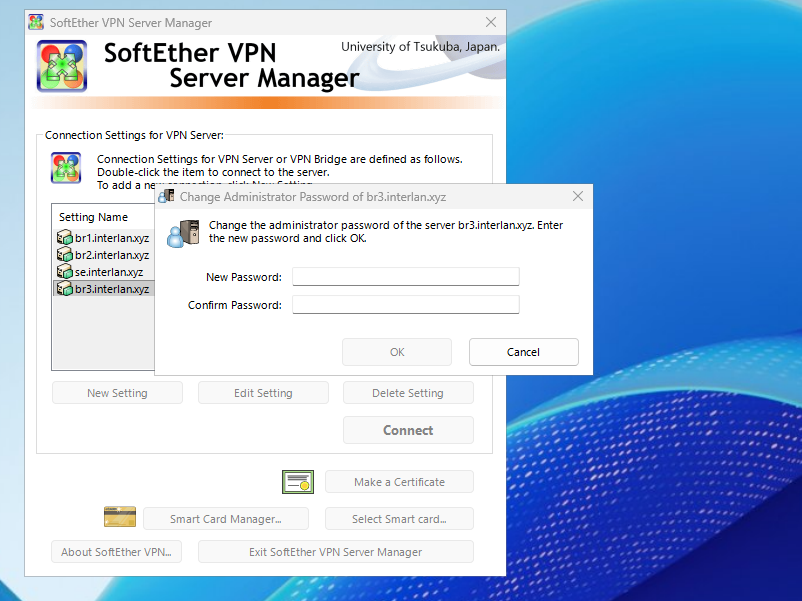802x601 pixels.
Task: Click the administrator server icon in dialog
Action: coord(183,234)
